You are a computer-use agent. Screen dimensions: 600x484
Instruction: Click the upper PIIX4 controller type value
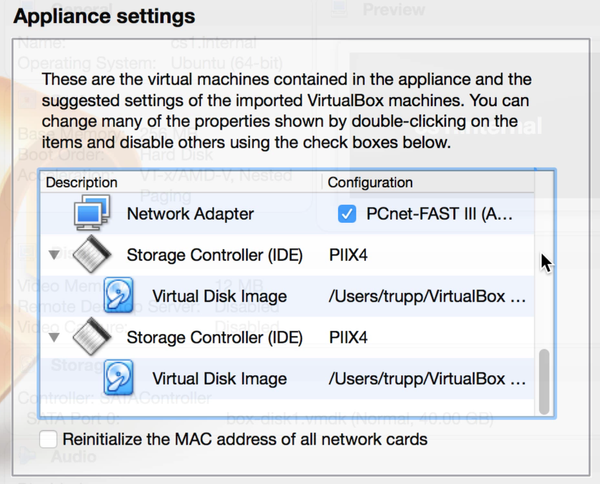pos(348,255)
